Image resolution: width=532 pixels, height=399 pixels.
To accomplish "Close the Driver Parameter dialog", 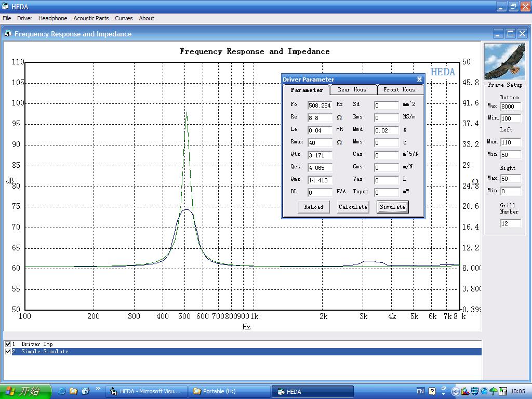I will tap(419, 79).
